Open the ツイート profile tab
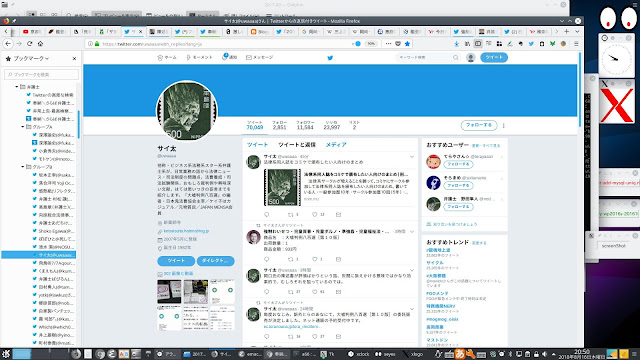Image resolution: width=640 pixels, height=360 pixels. pyautogui.click(x=258, y=145)
